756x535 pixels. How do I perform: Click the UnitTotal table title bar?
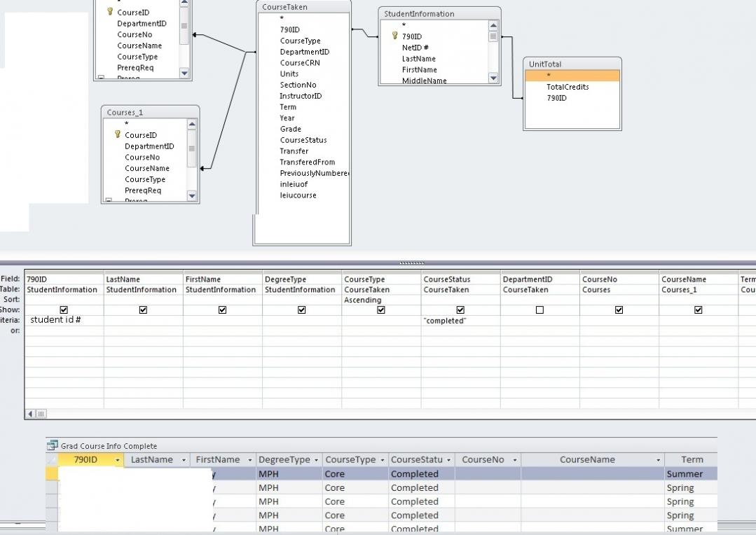click(572, 64)
